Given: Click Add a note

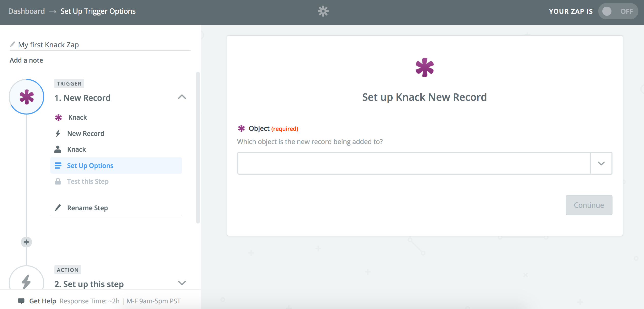Looking at the screenshot, I should [x=26, y=60].
